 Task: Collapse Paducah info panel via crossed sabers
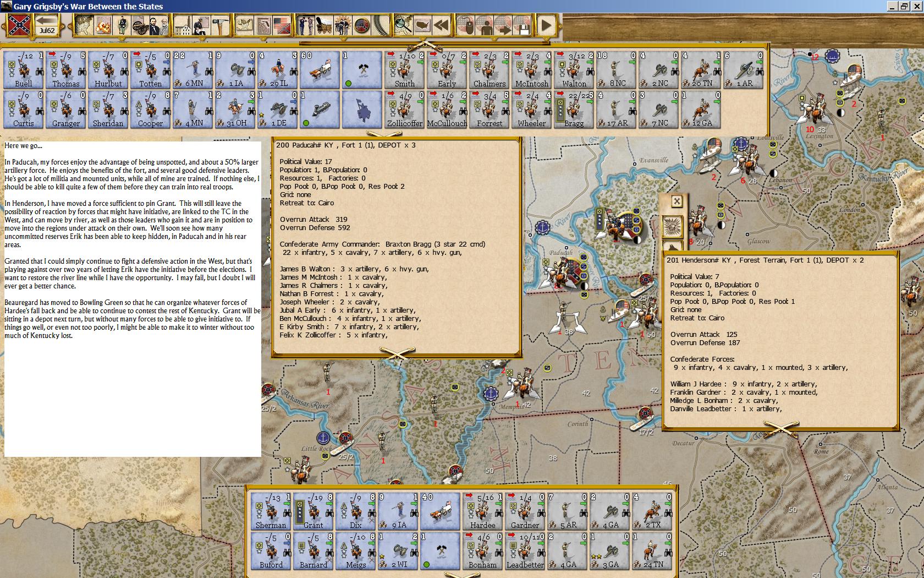[x=397, y=353]
